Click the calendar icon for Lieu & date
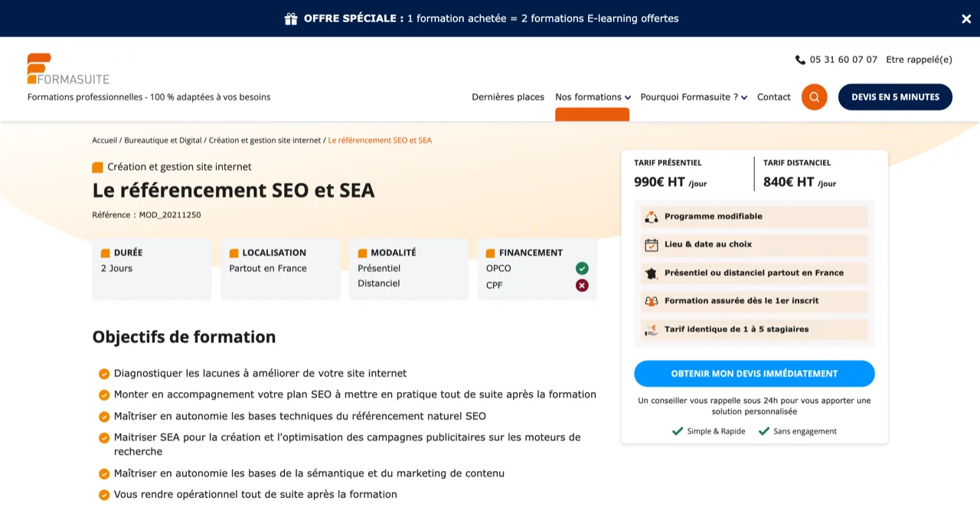Screen dimensions: 980x517 [x=652, y=245]
